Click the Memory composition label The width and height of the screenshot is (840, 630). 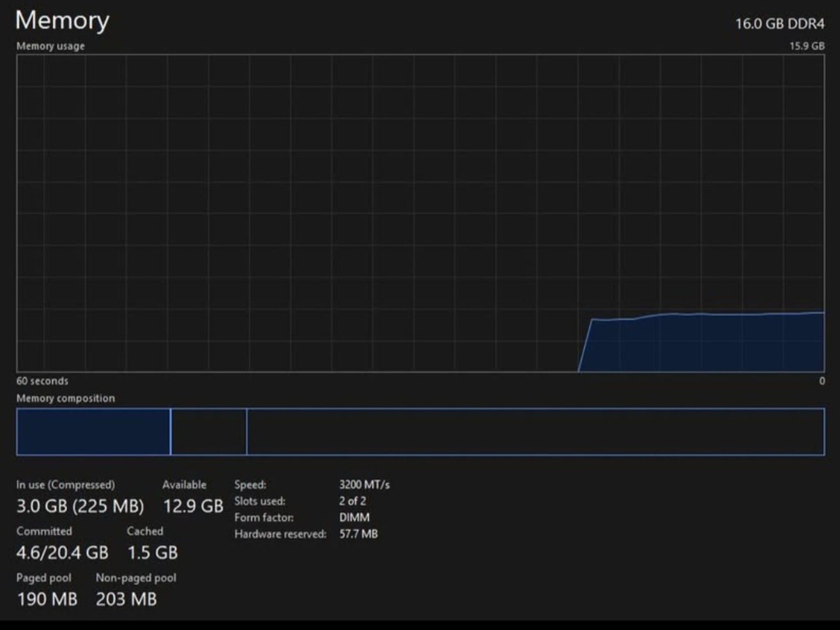click(x=66, y=398)
